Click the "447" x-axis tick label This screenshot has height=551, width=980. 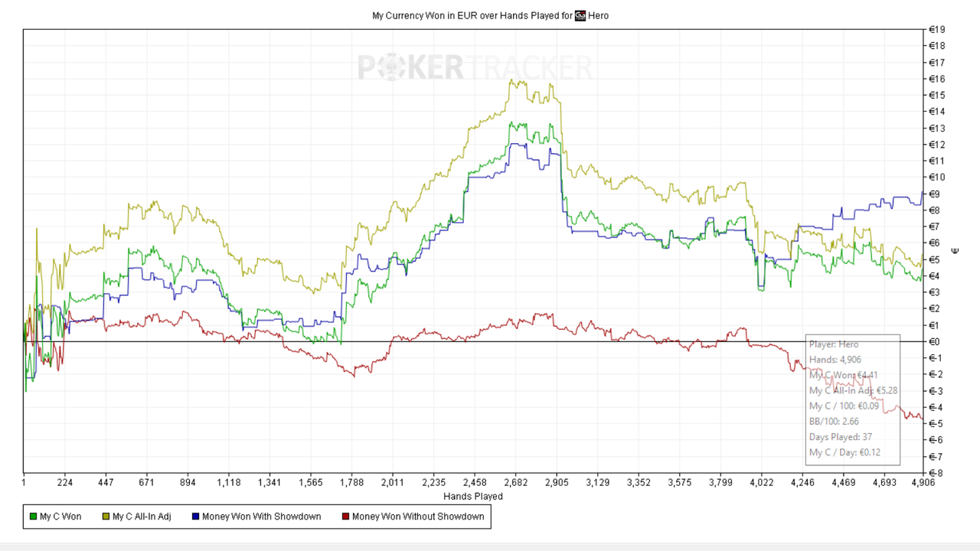point(106,483)
